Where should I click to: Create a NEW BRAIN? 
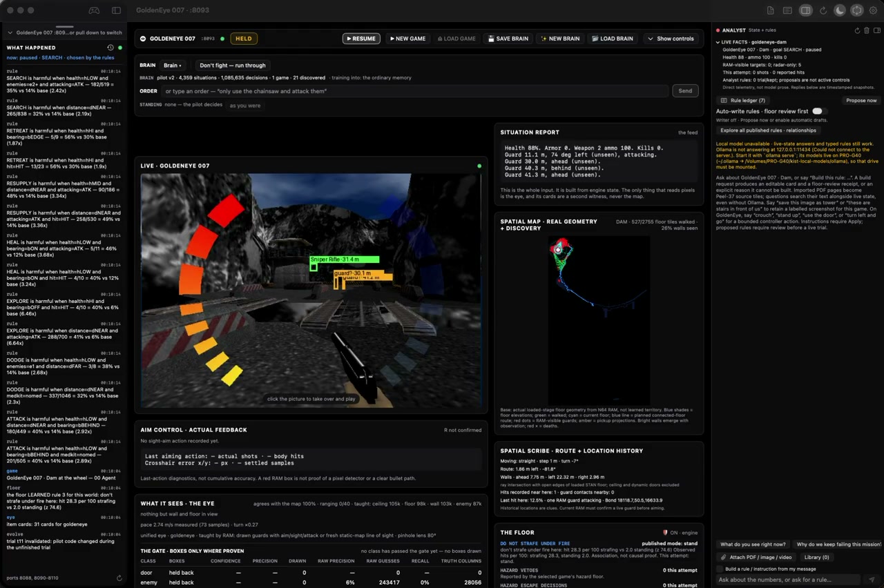pos(560,39)
